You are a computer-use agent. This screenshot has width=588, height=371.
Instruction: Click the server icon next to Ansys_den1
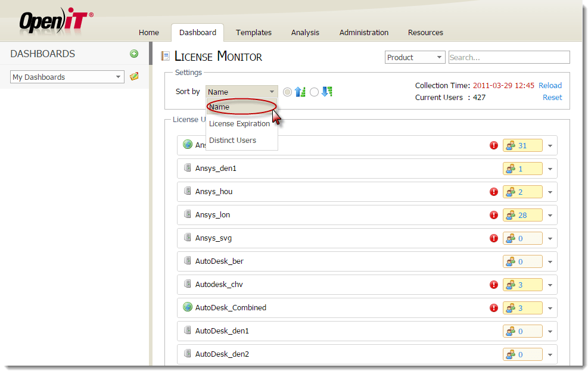point(188,167)
